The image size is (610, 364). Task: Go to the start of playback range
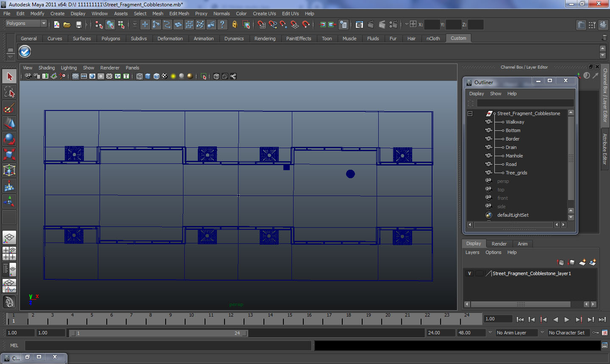(520, 320)
